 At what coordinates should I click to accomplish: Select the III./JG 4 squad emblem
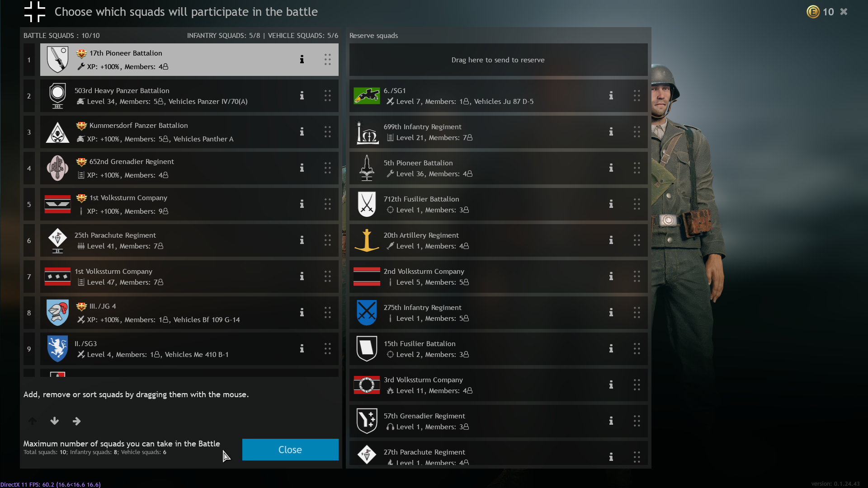pyautogui.click(x=57, y=313)
